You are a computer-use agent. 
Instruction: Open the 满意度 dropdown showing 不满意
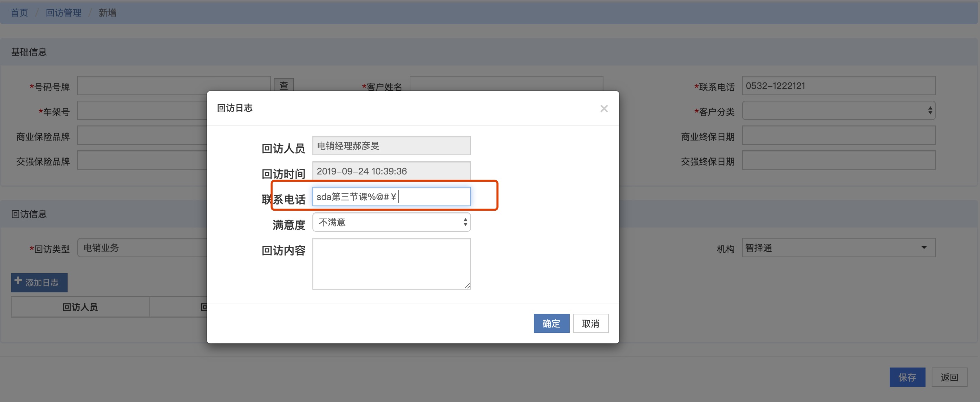(x=391, y=222)
